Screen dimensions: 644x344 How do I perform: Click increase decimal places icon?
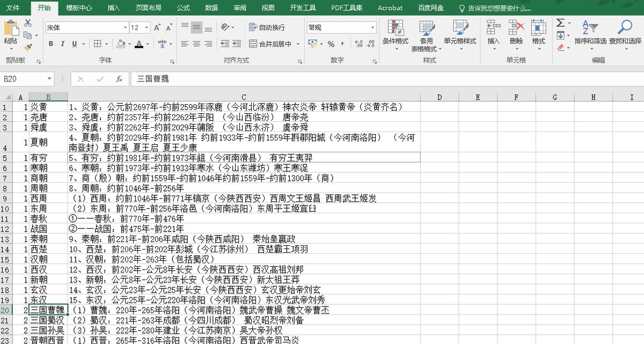[x=358, y=44]
